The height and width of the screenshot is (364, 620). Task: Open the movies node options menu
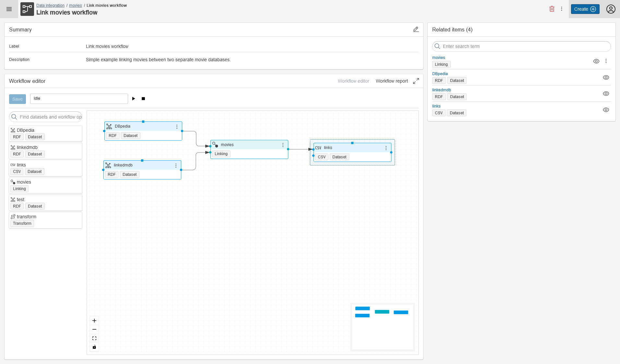point(283,145)
